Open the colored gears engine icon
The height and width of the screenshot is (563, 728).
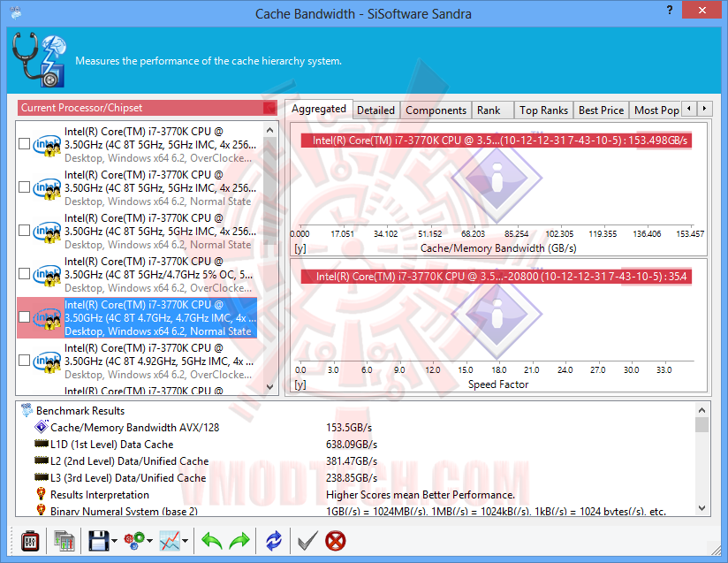point(134,541)
